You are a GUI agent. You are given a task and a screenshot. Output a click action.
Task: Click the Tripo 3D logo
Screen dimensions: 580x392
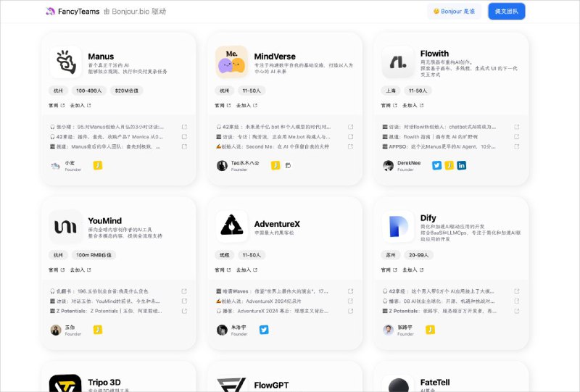[x=65, y=383]
